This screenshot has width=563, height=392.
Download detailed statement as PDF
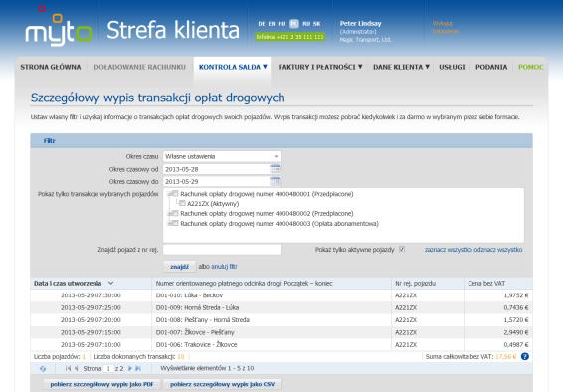point(101,384)
